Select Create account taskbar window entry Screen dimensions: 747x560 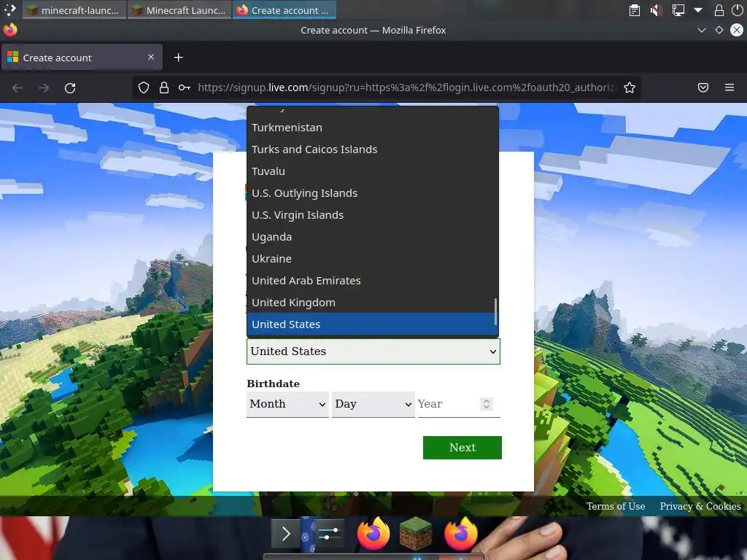point(285,10)
